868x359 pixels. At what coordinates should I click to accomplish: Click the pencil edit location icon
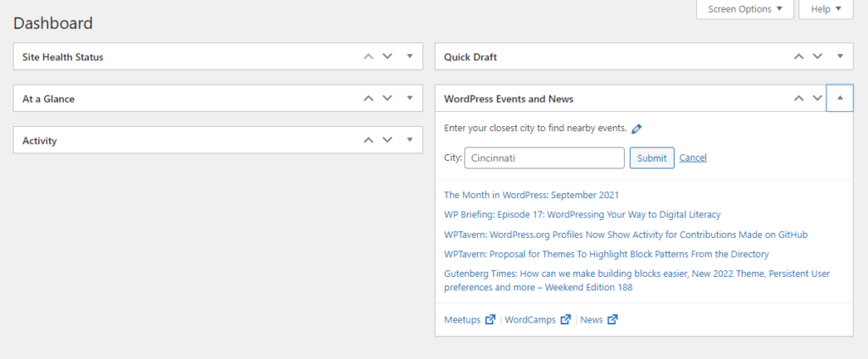(637, 129)
